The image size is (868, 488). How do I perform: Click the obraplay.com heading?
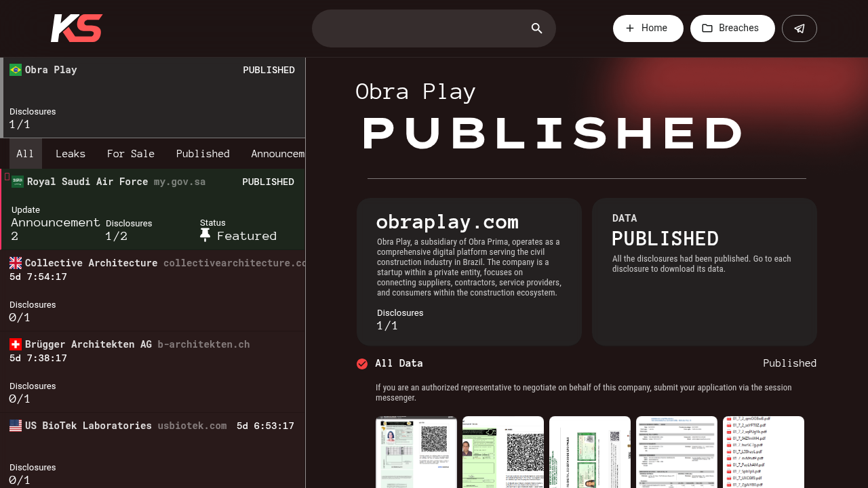448,222
